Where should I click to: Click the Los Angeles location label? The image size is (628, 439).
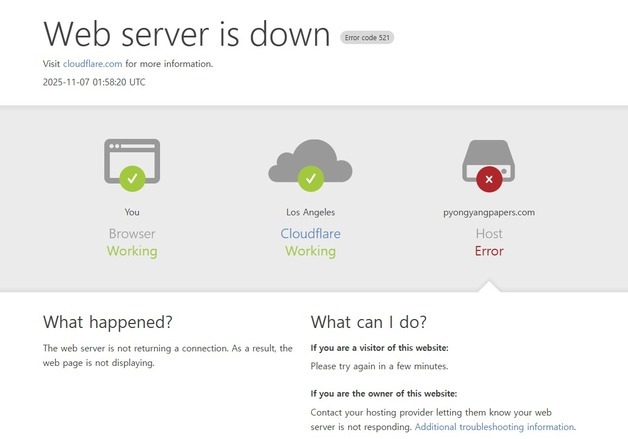coord(310,212)
